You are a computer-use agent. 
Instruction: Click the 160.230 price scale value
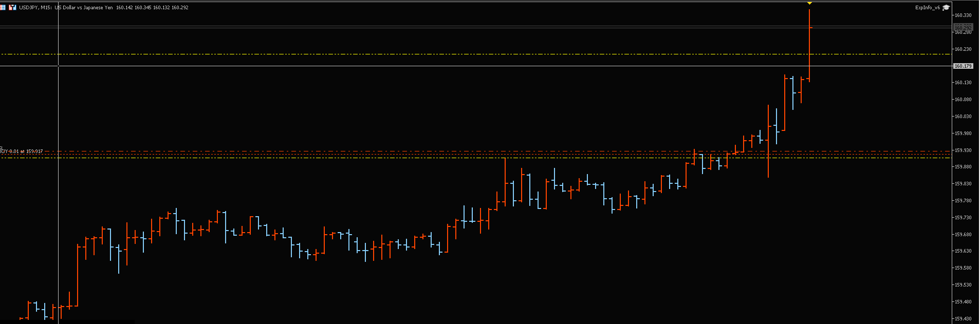point(963,49)
